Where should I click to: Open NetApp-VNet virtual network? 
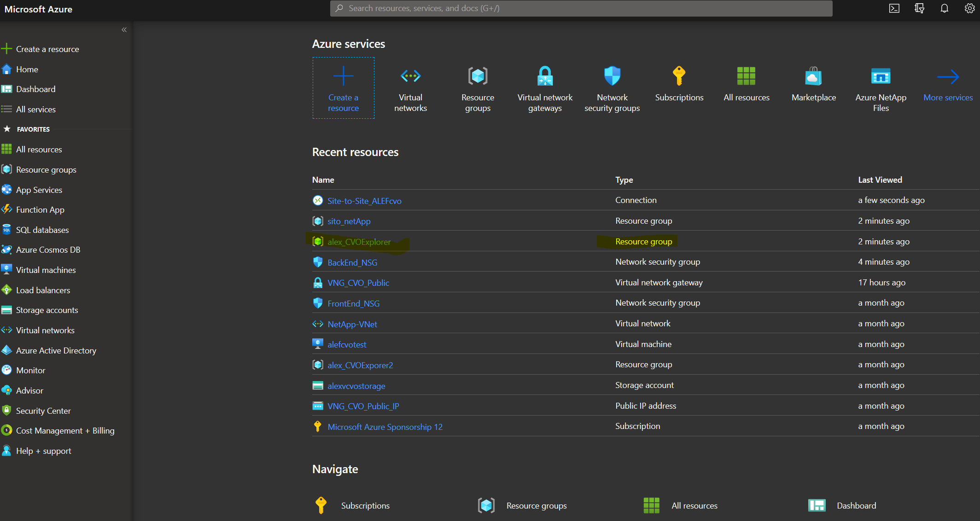coord(352,324)
